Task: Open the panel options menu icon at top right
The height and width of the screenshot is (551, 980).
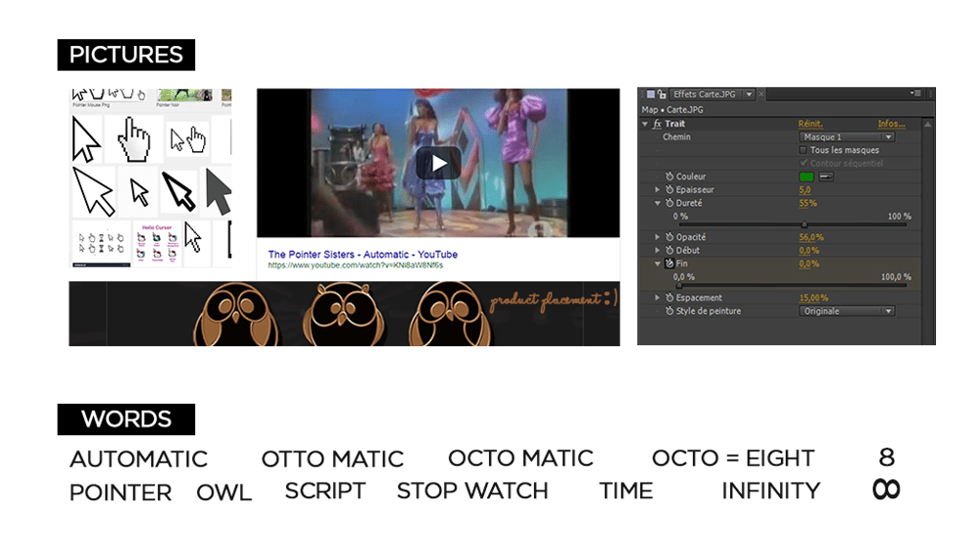Action: [915, 94]
